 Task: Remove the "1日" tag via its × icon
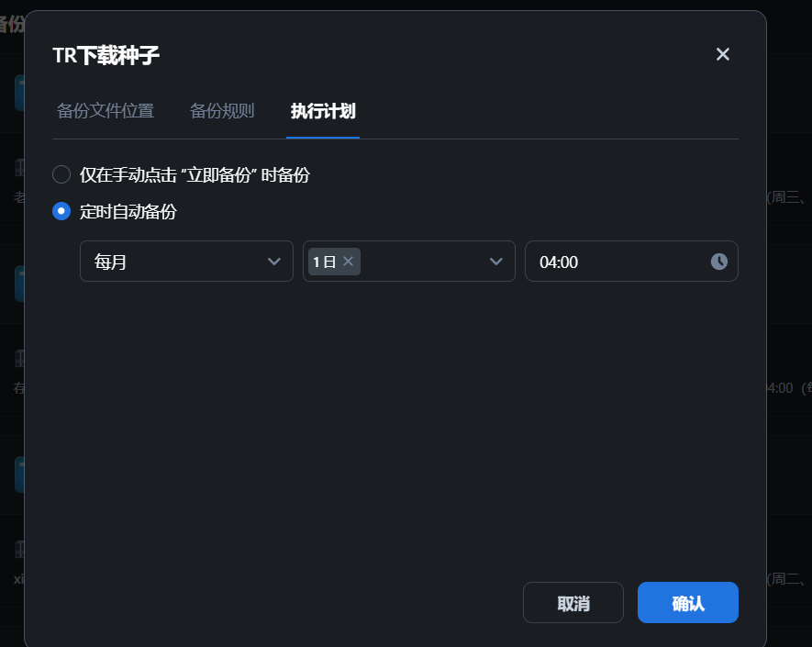pos(348,262)
